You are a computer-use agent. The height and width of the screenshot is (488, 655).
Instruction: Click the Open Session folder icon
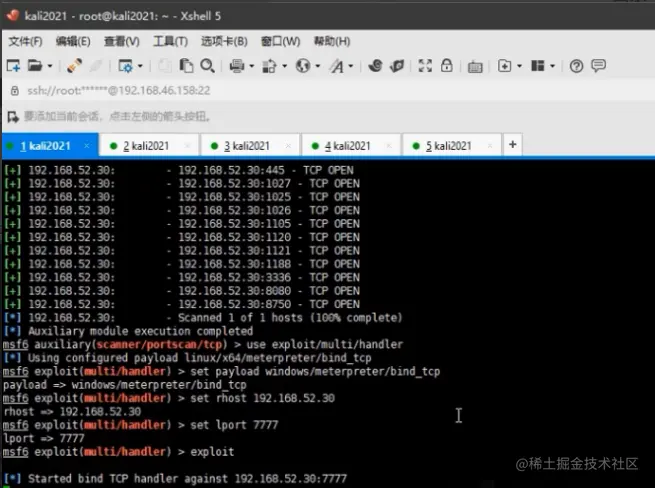point(35,66)
